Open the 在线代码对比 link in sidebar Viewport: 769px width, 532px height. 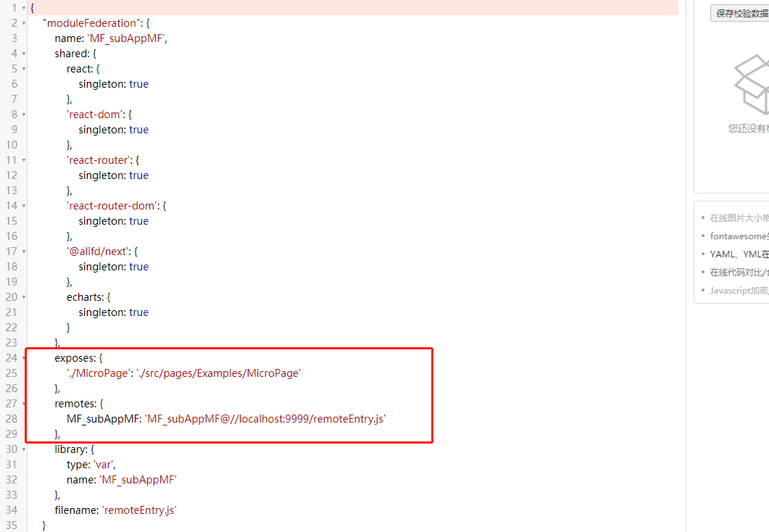coord(739,272)
